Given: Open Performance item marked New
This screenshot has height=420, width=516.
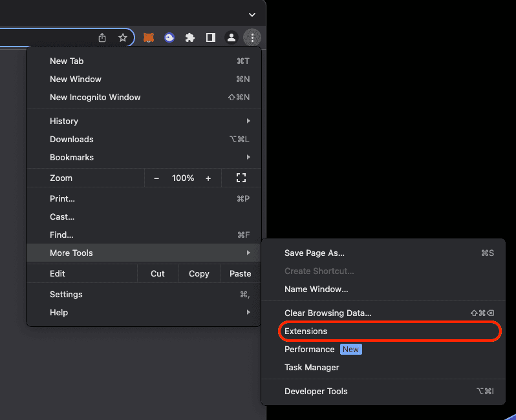Looking at the screenshot, I should click(383, 350).
